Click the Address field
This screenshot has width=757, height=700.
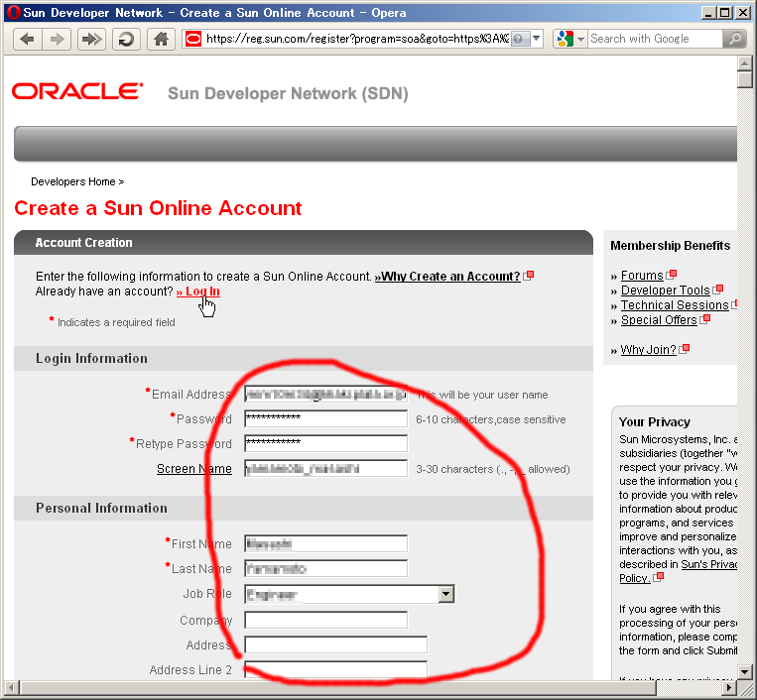pos(335,645)
